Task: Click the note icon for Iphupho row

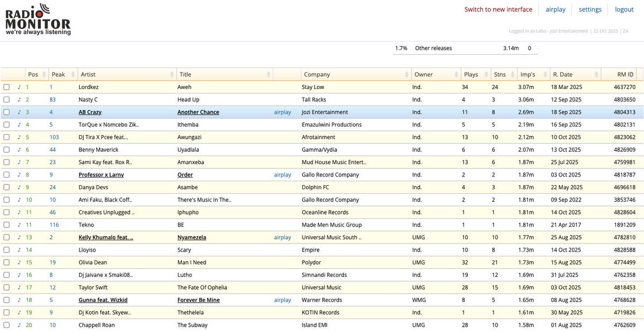Action: [x=19, y=212]
